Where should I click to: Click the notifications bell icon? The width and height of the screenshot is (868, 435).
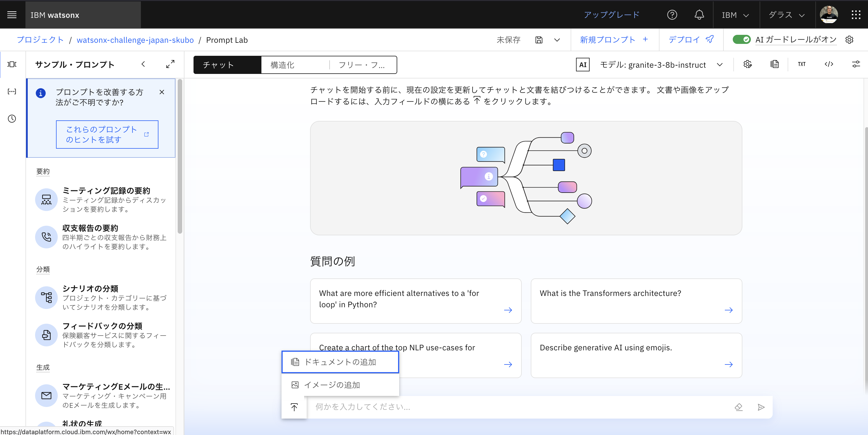tap(699, 15)
